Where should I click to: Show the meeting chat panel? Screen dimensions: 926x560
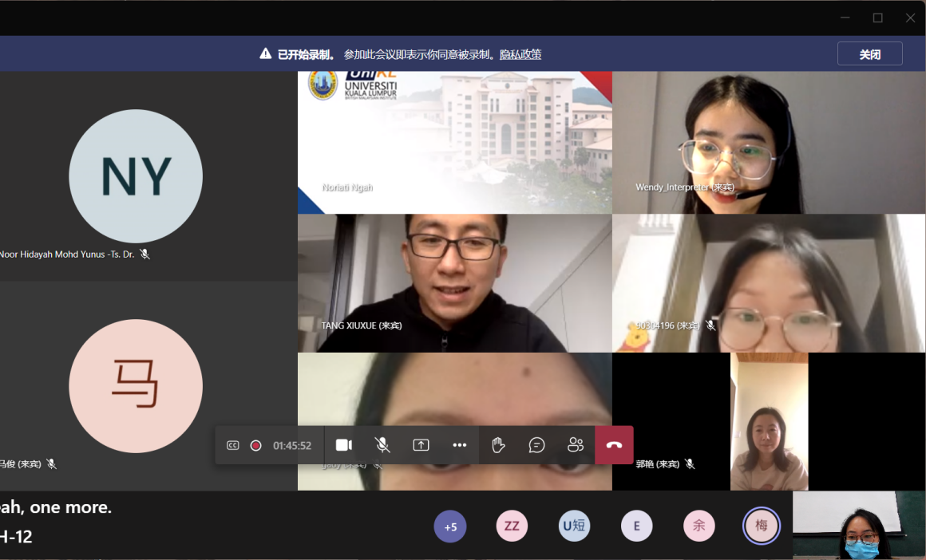pos(537,445)
